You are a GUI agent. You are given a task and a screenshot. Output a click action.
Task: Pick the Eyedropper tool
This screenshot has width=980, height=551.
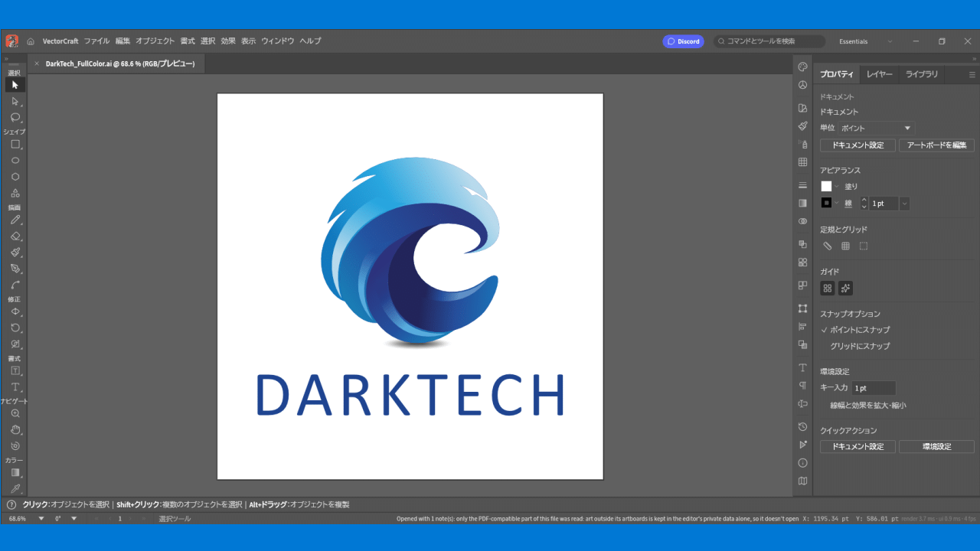pyautogui.click(x=15, y=488)
